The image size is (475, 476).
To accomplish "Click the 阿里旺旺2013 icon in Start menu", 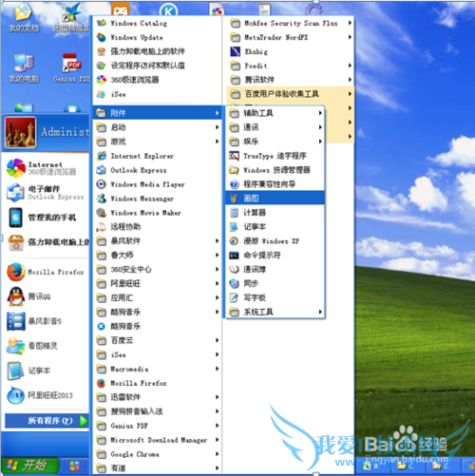I will pos(16,395).
